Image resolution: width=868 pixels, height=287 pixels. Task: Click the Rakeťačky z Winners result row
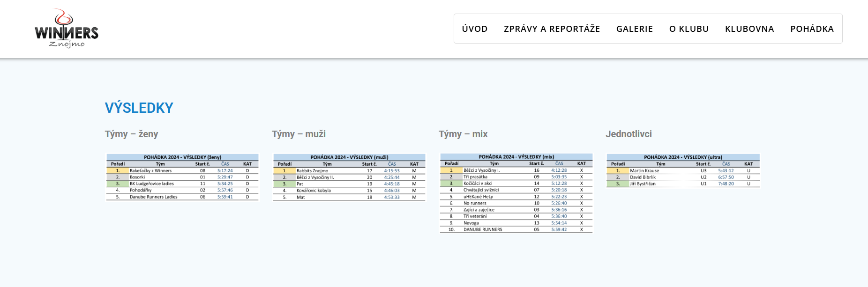(x=182, y=171)
